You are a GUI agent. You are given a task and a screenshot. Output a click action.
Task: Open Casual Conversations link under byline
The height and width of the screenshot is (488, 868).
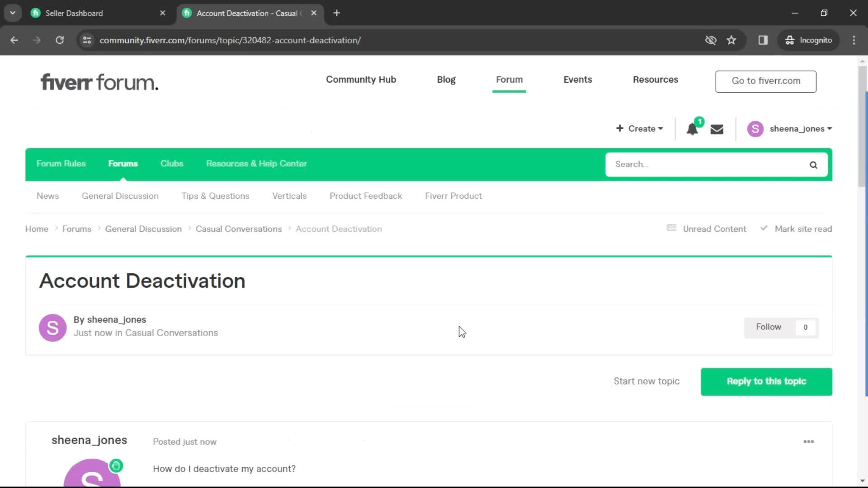[x=171, y=333]
